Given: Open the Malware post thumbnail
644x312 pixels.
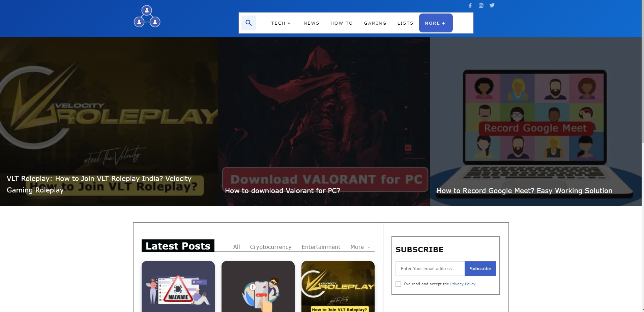Looking at the screenshot, I should [178, 286].
